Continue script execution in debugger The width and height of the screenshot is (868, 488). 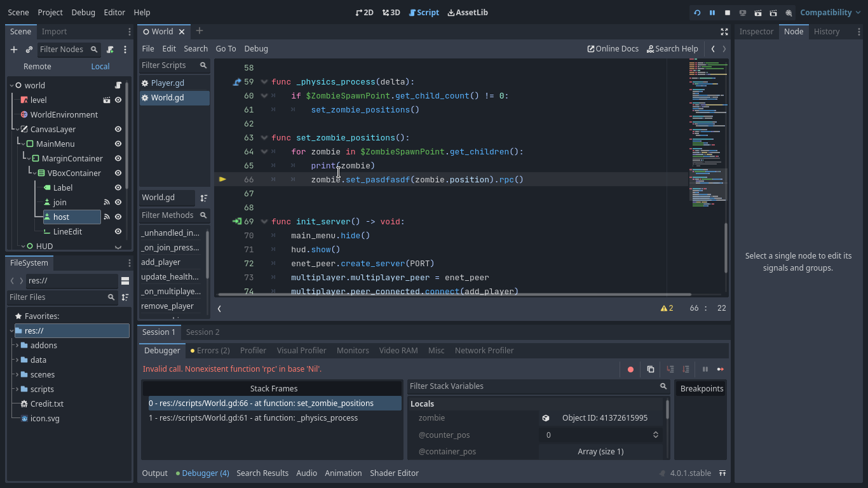tap(721, 369)
